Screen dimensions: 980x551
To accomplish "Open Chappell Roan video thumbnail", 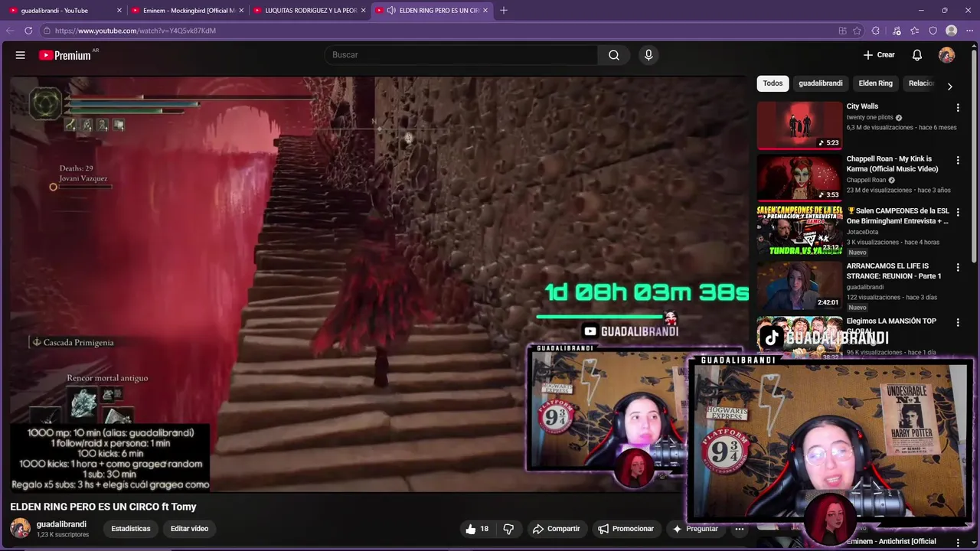I will click(799, 177).
